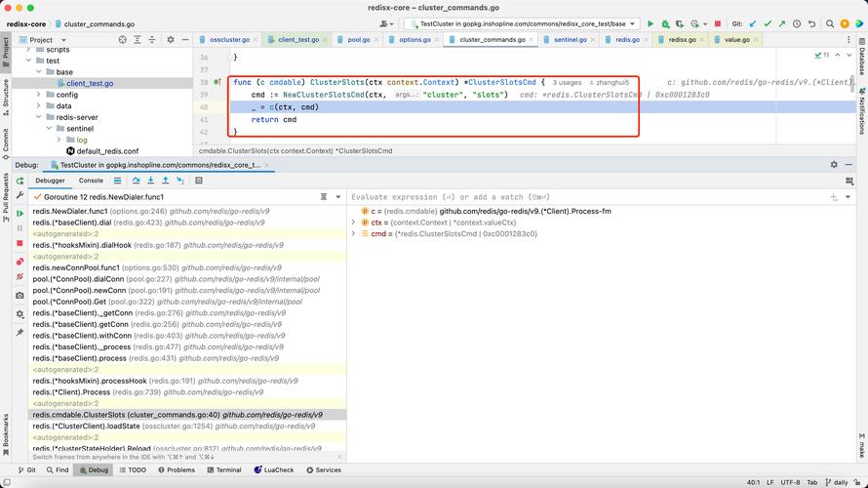Open the Problems tool window tab
Image resolution: width=868 pixels, height=488 pixels.
coord(177,469)
